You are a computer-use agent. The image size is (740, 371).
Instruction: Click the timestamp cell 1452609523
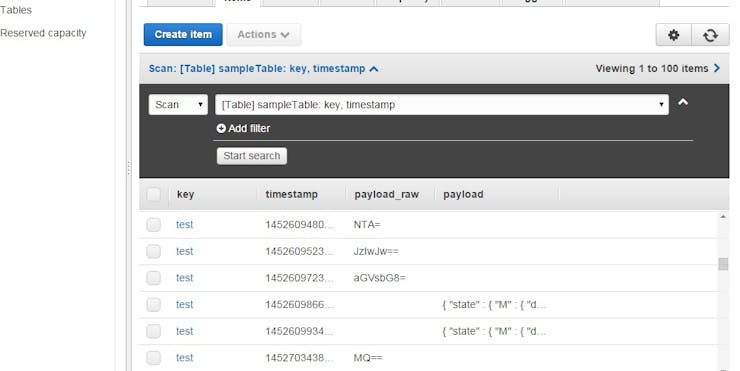click(x=299, y=251)
